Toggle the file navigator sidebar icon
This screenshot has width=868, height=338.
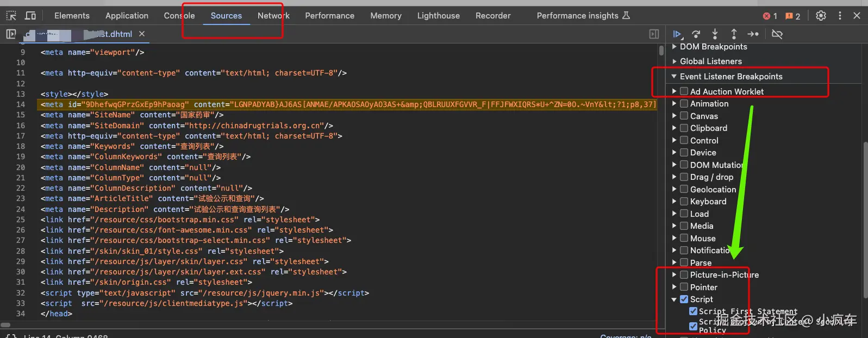[11, 34]
